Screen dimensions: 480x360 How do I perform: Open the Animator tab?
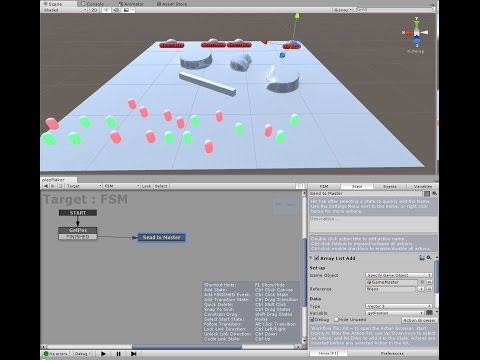pyautogui.click(x=131, y=4)
